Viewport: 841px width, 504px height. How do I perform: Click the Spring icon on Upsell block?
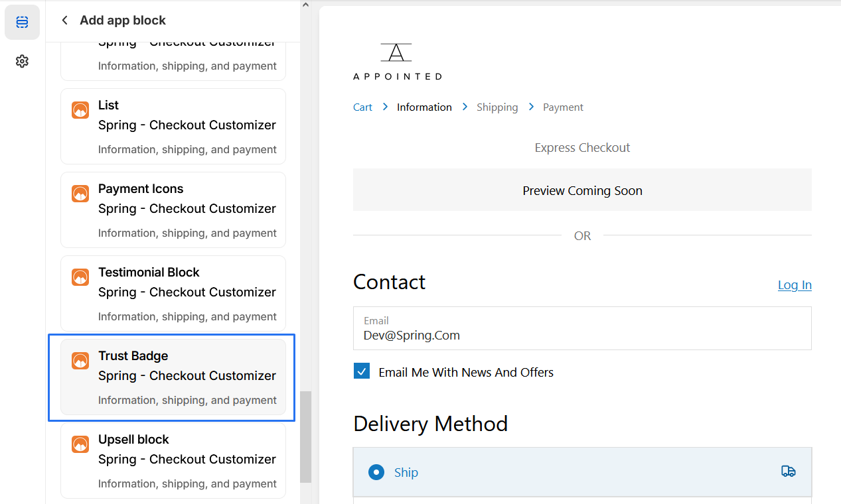tap(80, 444)
